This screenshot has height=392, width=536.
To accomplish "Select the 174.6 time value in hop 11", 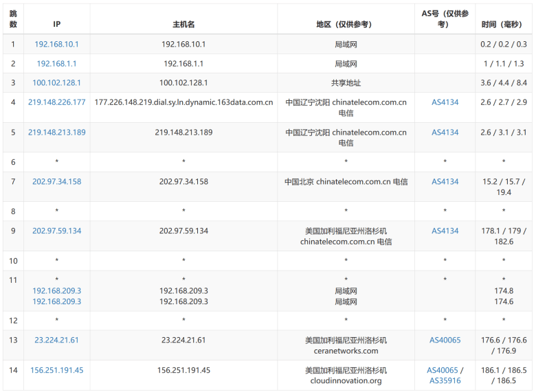I will tap(504, 301).
